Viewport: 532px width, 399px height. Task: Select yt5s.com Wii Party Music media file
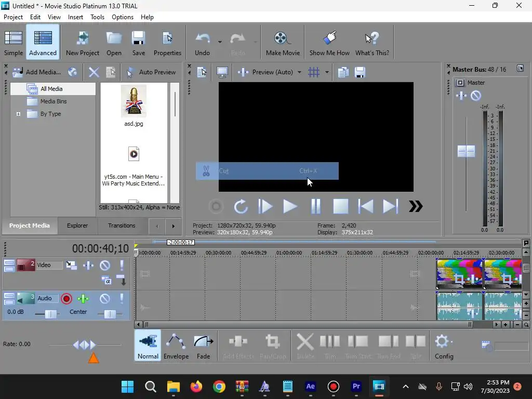pos(134,166)
